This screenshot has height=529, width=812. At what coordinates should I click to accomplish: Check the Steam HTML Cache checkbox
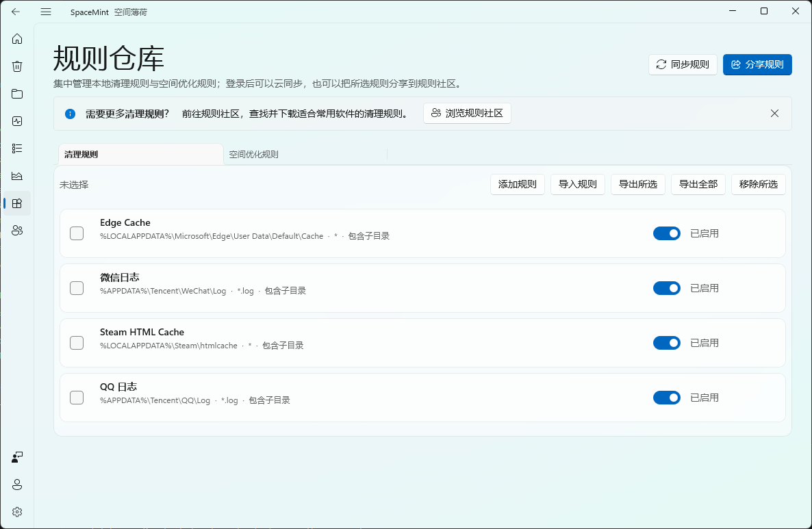pos(77,343)
